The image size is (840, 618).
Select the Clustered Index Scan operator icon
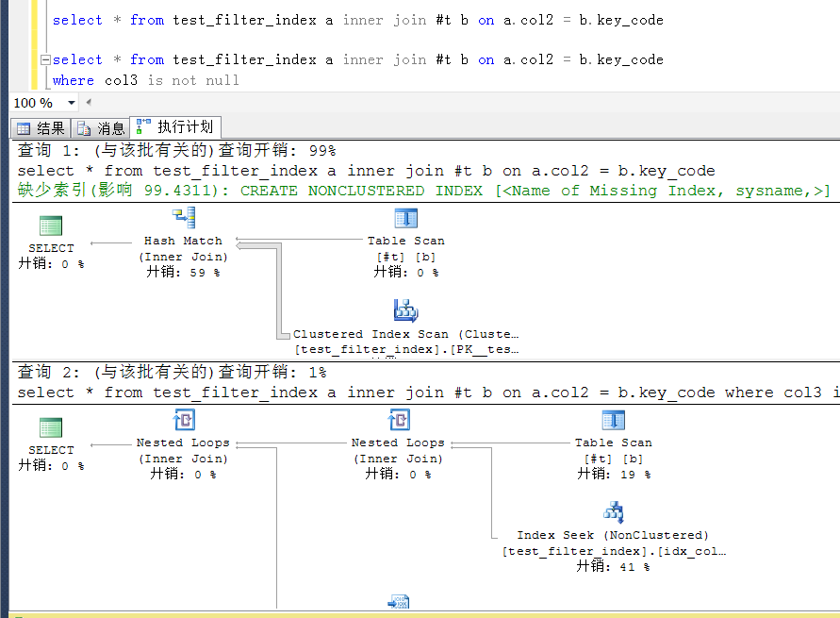tap(405, 309)
